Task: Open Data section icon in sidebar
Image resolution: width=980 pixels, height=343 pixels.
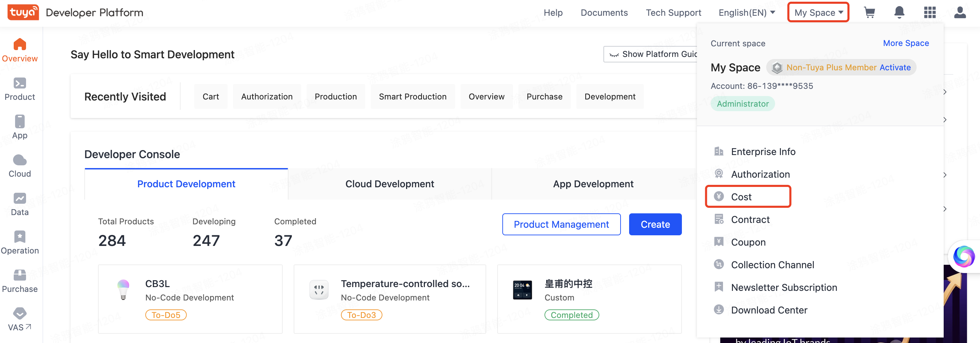Action: click(20, 198)
